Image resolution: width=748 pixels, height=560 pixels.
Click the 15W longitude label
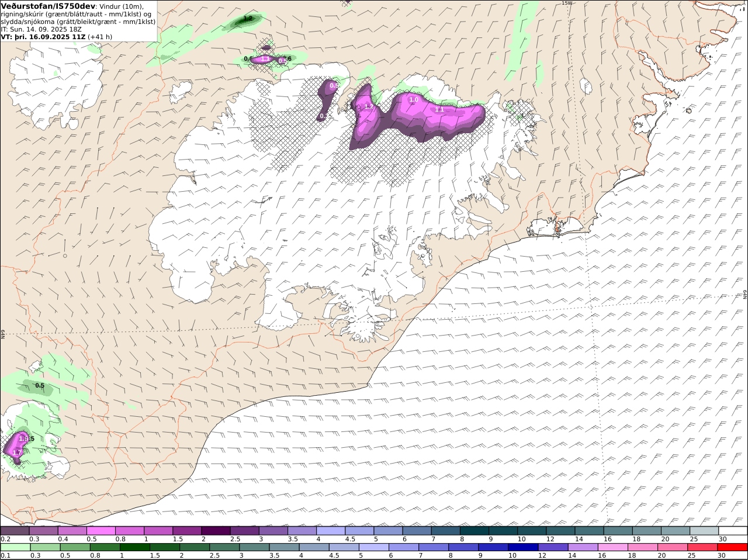(566, 3)
